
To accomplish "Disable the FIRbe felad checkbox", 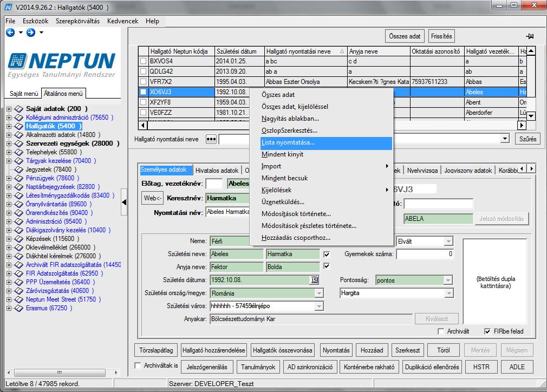I will [x=487, y=331].
